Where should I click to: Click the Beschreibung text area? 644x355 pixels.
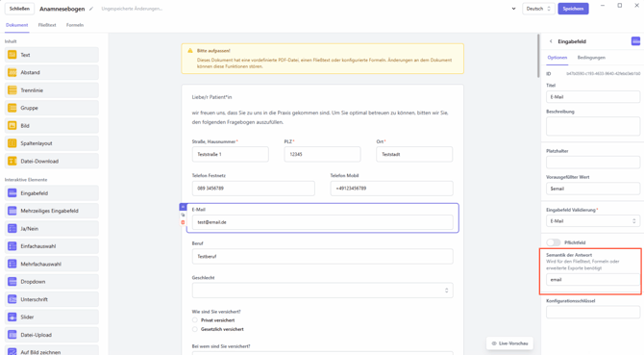tap(593, 126)
